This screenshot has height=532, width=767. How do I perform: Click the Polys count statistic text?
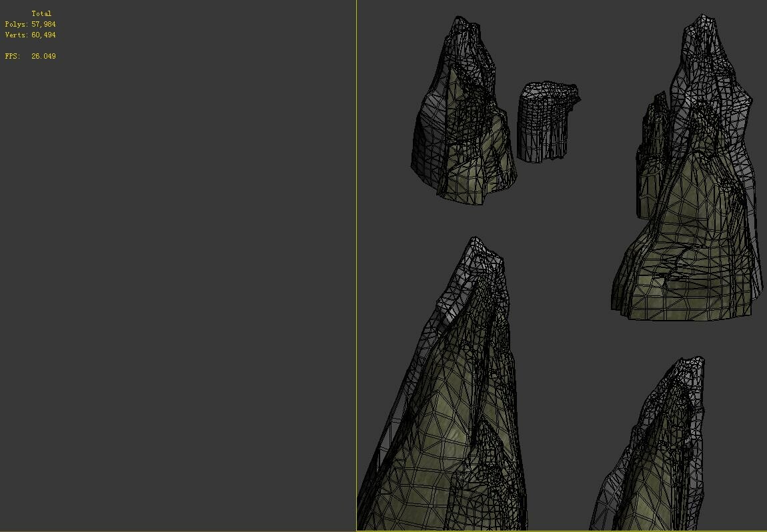pyautogui.click(x=29, y=24)
